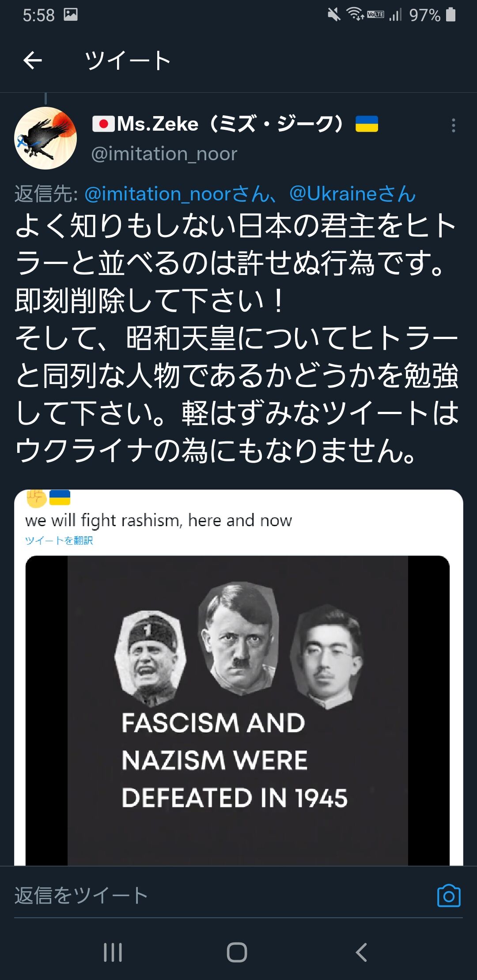Tap the battery icon in status bar
477x980 pixels.
[x=450, y=15]
